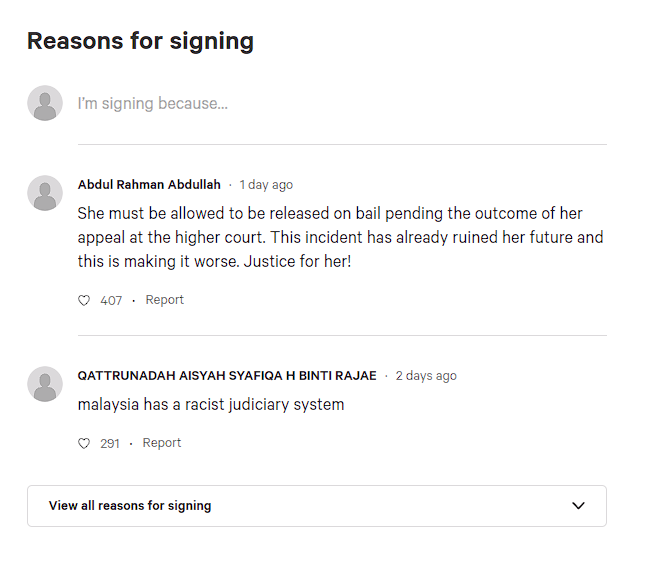Click QATTRUNADAH AISYAH SYAFIQA H BINTI RAJAE name
This screenshot has width=660, height=574.
[x=227, y=376]
